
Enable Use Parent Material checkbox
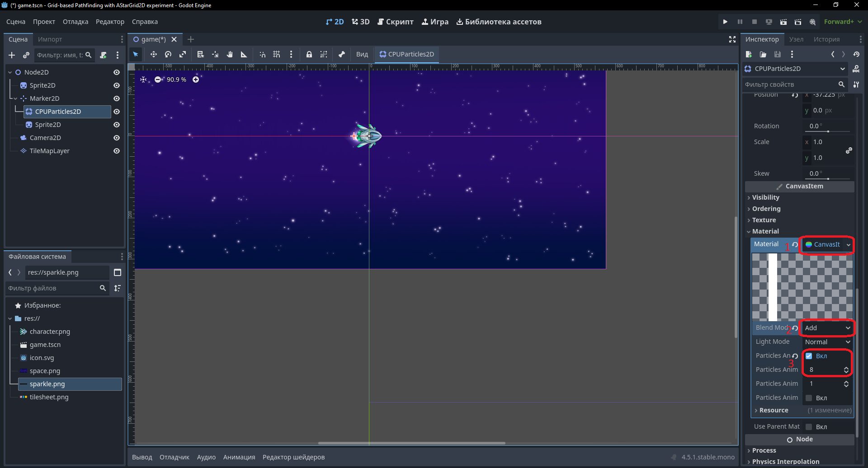click(x=809, y=427)
